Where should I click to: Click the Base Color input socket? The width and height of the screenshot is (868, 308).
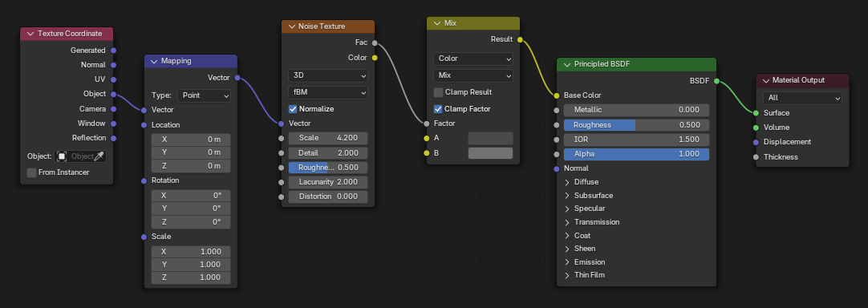(557, 95)
